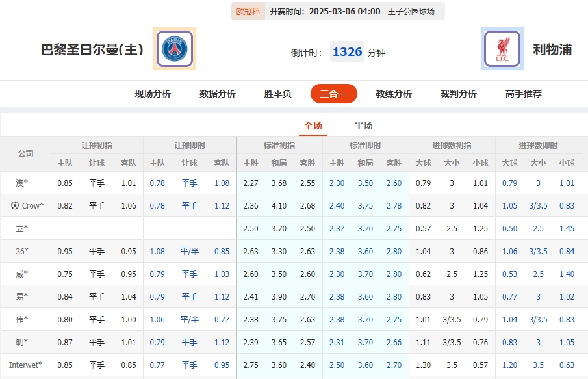Open Crow* live over odds 1.05
Image resolution: width=588 pixels, height=379 pixels.
pos(510,205)
